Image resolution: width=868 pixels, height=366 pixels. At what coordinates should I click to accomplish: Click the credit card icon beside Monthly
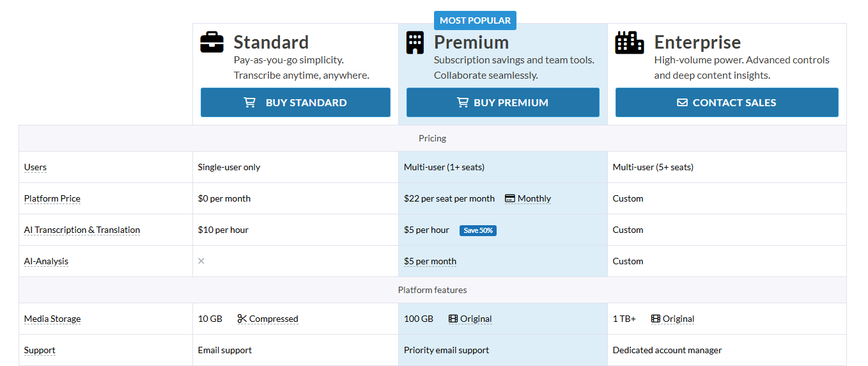click(x=510, y=198)
